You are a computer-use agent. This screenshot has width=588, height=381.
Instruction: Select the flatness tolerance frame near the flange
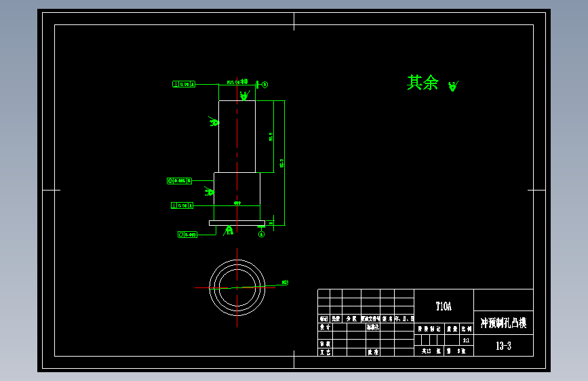point(187,235)
